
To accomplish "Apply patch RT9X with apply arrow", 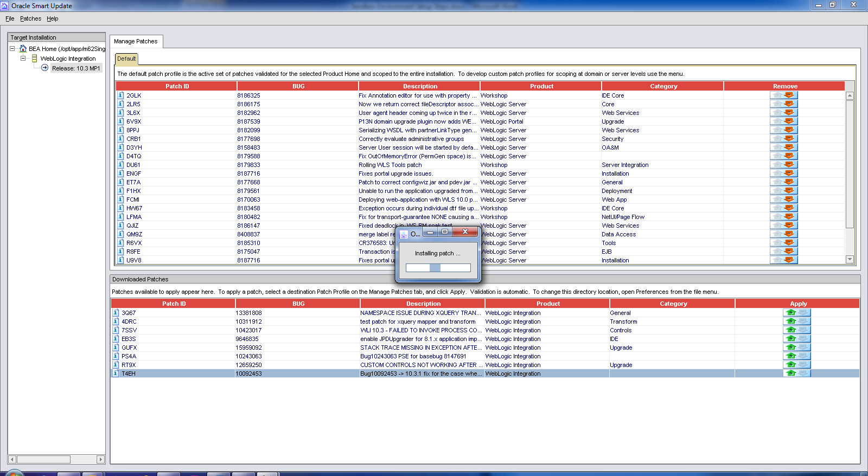I will (x=791, y=365).
